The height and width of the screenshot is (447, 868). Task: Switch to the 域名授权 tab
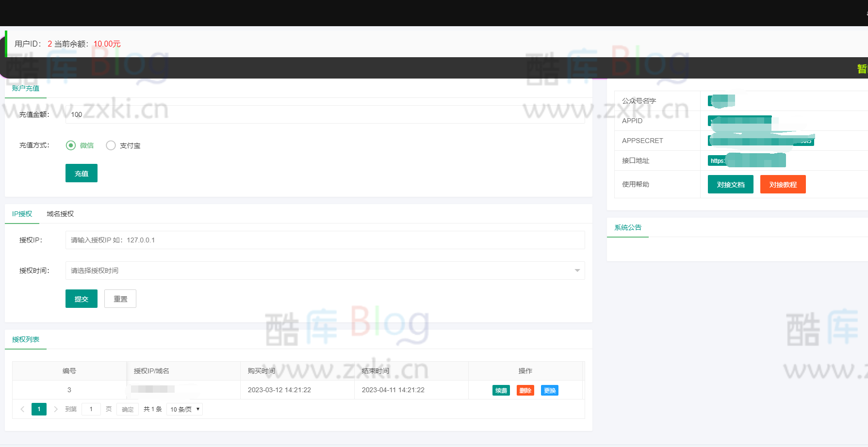click(59, 213)
